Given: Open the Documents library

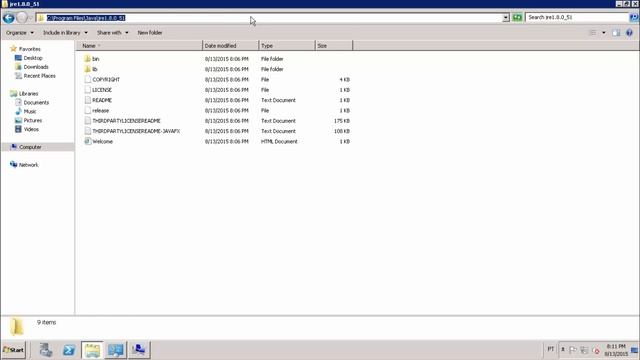Looking at the screenshot, I should pos(36,102).
